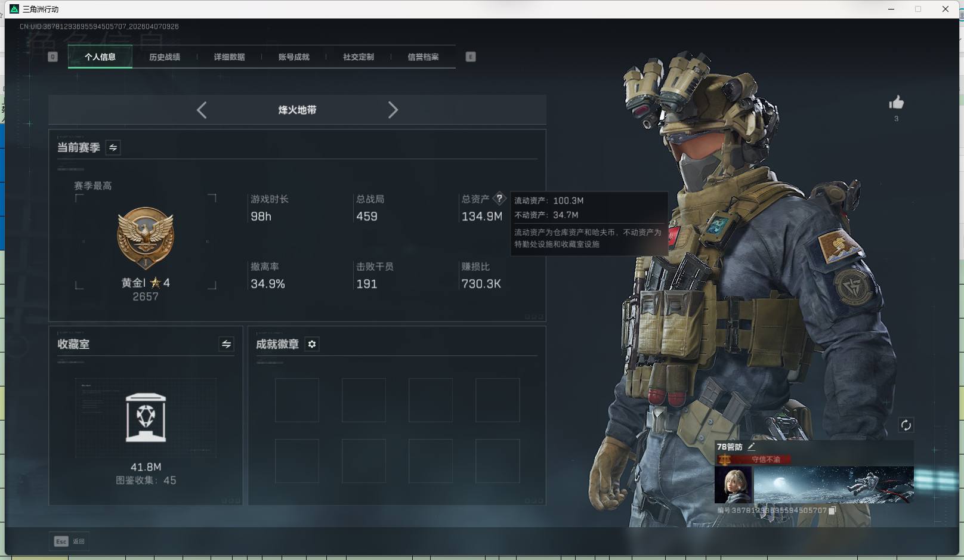This screenshot has width=964, height=560.
Task: Click the 烽火地带 mode title
Action: coord(297,110)
